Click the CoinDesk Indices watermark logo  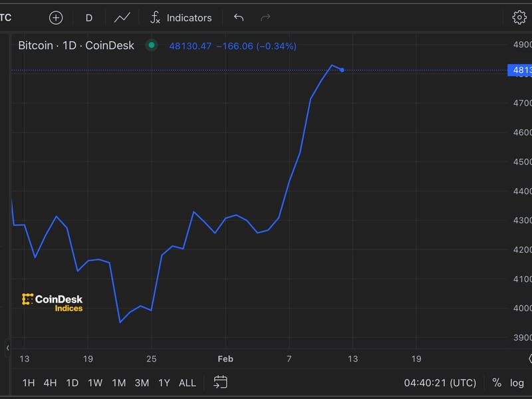point(53,302)
